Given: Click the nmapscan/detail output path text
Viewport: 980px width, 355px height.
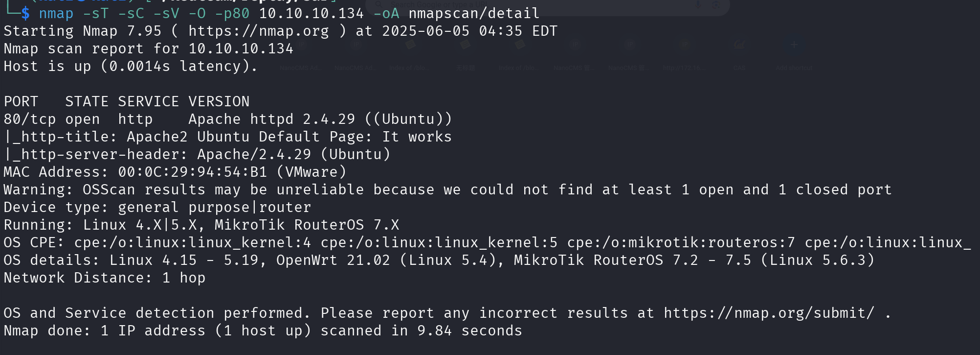Looking at the screenshot, I should tap(473, 14).
